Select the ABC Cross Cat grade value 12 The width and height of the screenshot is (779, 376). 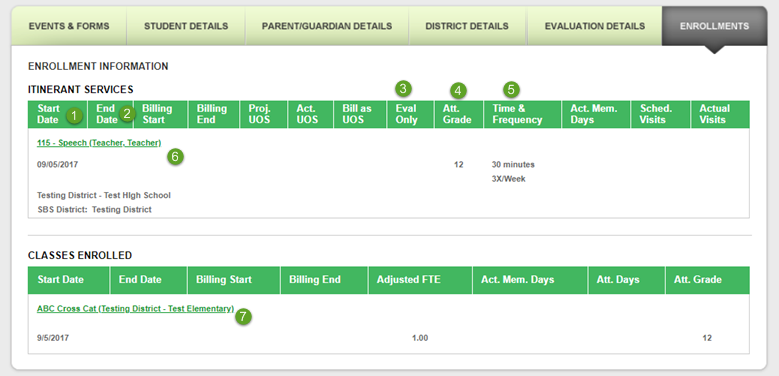(707, 338)
